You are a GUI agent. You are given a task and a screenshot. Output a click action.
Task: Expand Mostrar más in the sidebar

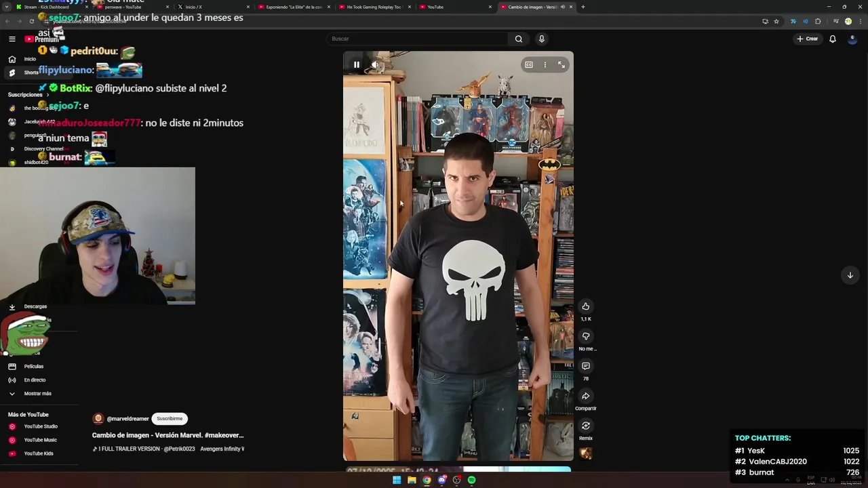pos(37,393)
